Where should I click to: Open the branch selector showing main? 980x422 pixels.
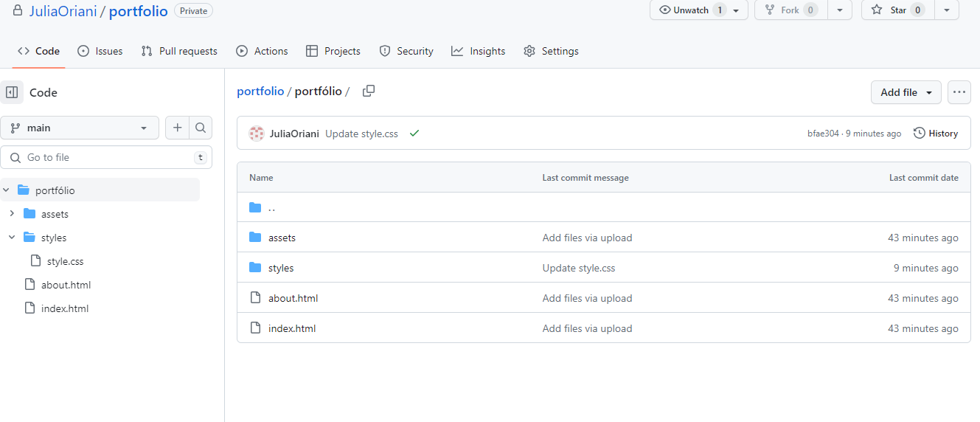pos(80,128)
